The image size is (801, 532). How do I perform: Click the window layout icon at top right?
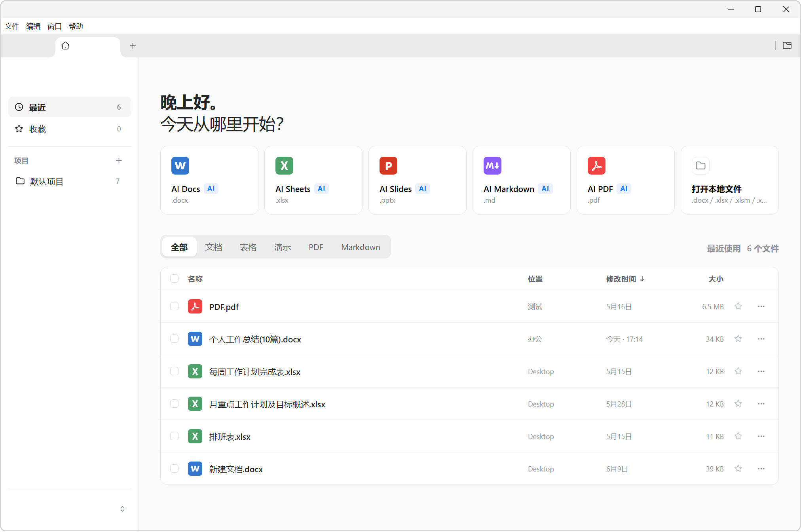787,46
